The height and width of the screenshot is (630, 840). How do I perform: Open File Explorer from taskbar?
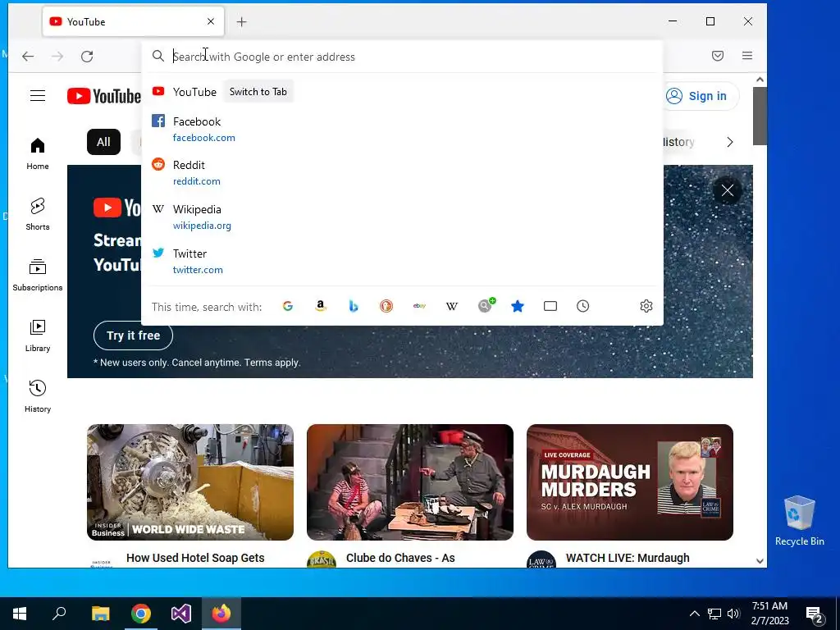pyautogui.click(x=100, y=614)
